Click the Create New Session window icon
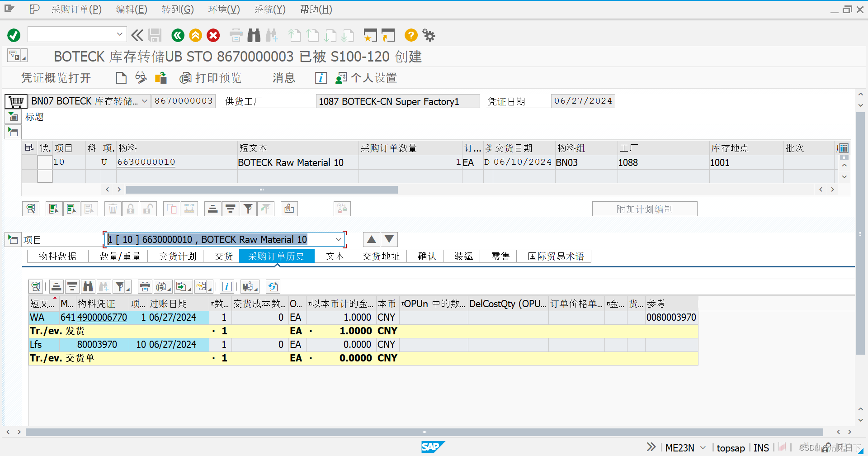The height and width of the screenshot is (456, 868). coord(370,35)
